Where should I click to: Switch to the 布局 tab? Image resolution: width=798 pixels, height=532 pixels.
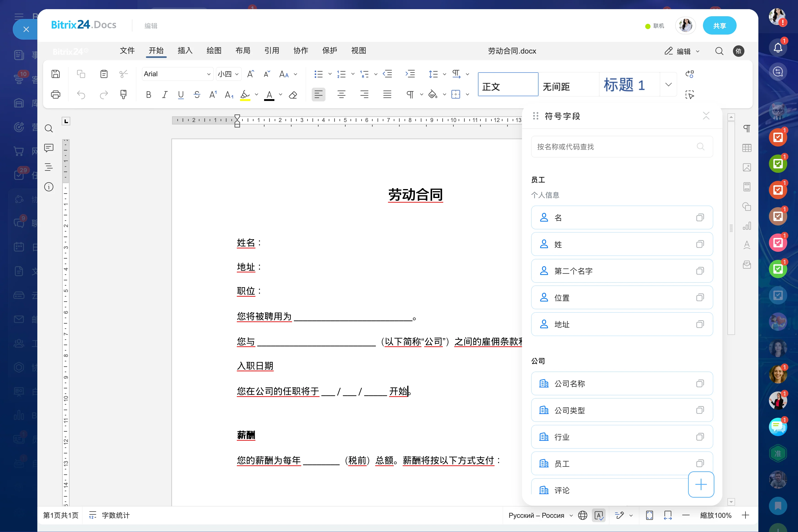point(243,51)
